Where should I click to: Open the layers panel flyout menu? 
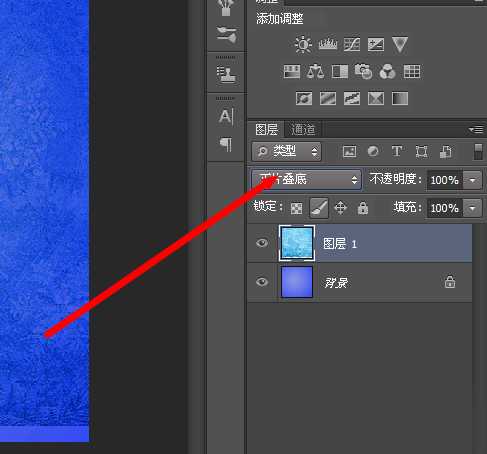pos(476,129)
